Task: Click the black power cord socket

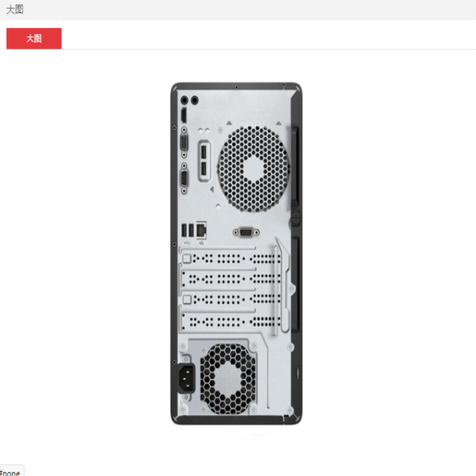Action: click(186, 378)
